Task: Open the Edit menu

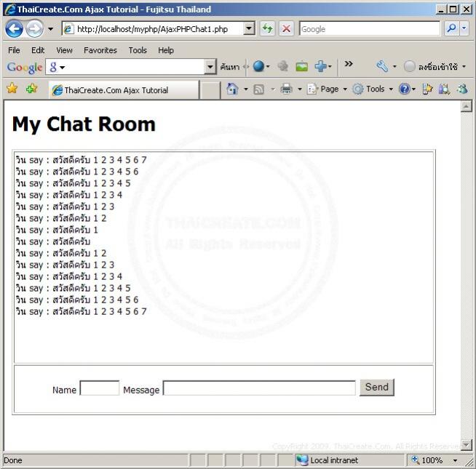Action: coord(38,50)
